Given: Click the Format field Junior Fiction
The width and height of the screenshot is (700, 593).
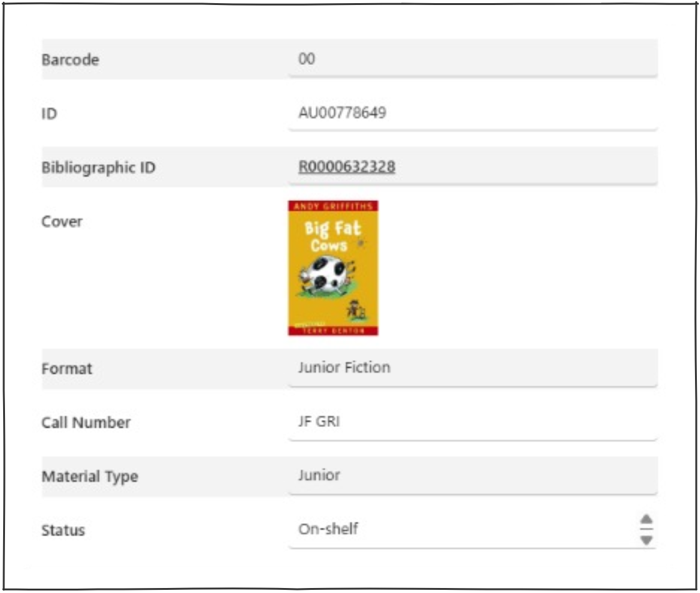Looking at the screenshot, I should point(473,368).
